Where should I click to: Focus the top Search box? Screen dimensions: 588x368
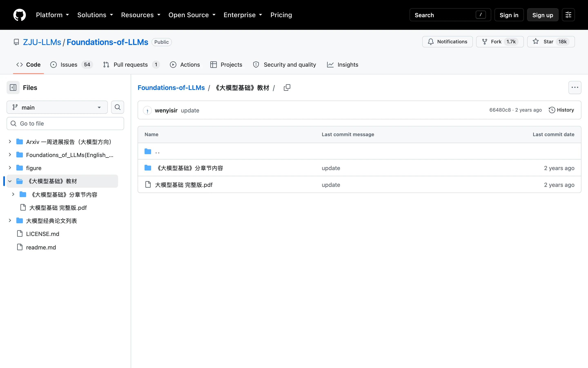450,15
